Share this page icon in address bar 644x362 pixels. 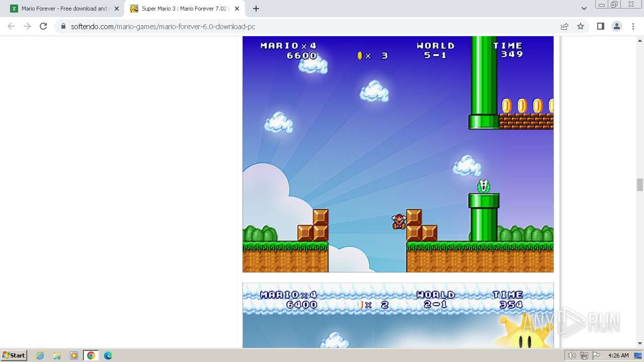pos(565,26)
